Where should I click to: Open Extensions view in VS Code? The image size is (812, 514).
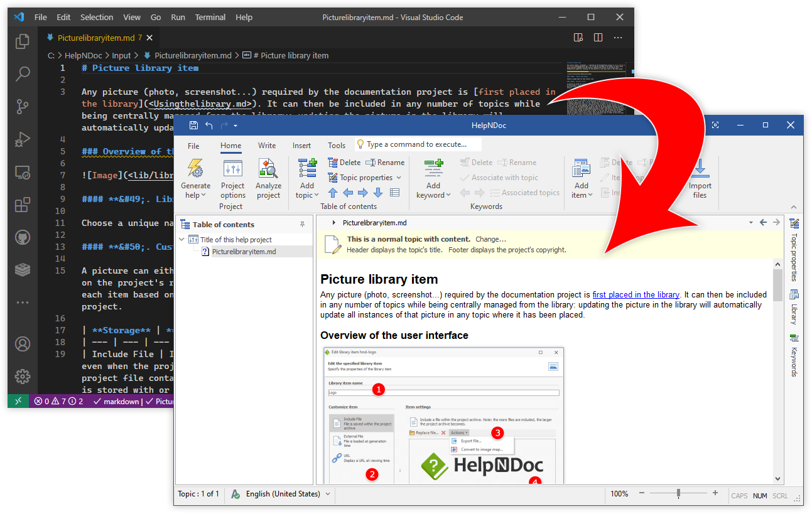click(x=23, y=205)
